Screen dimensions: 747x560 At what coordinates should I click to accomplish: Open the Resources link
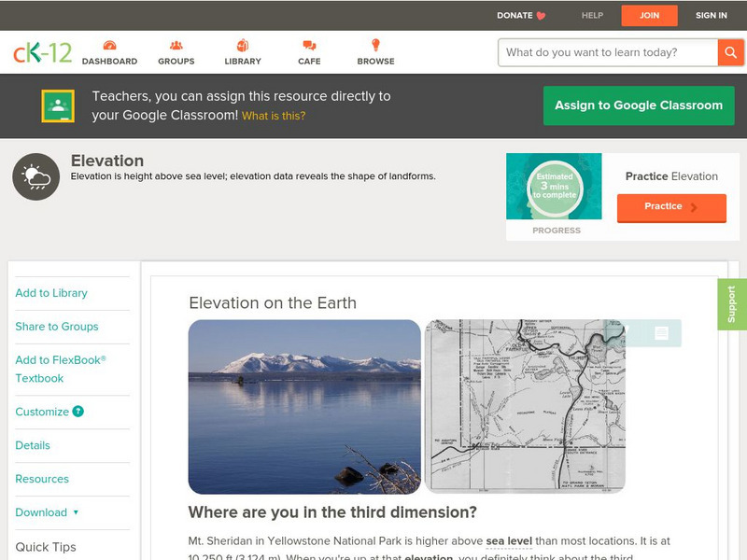point(42,479)
